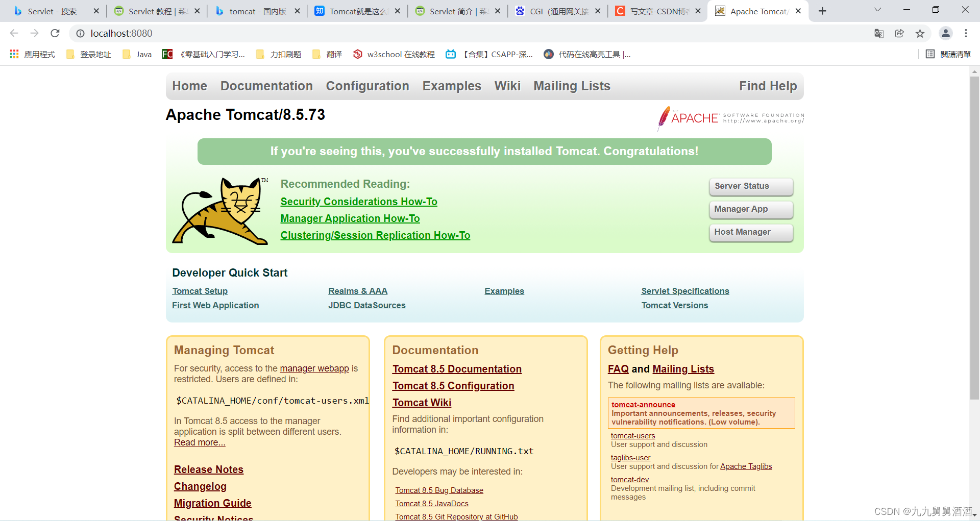Click the Manager App button
980x521 pixels.
pos(751,209)
